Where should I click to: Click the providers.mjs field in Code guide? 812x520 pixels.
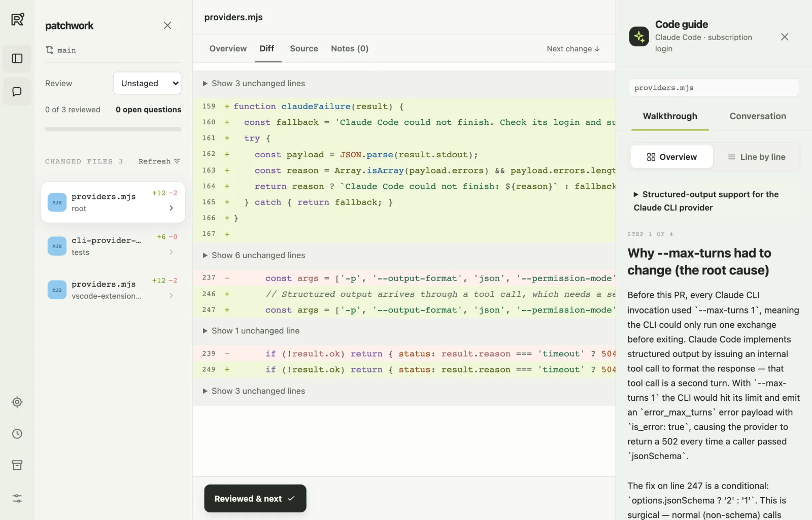point(714,88)
